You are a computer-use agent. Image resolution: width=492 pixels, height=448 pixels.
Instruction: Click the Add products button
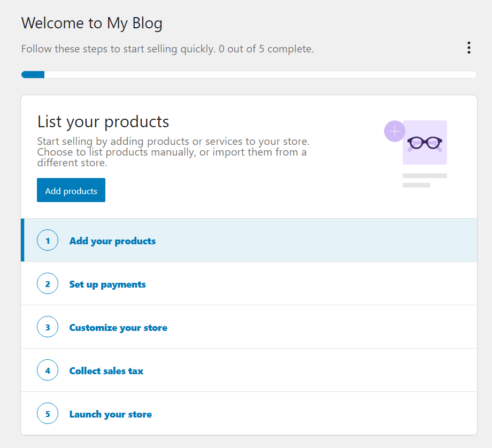(71, 190)
